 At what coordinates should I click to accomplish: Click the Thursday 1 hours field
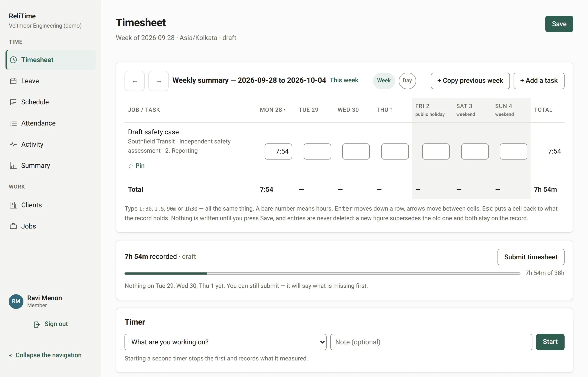(395, 151)
